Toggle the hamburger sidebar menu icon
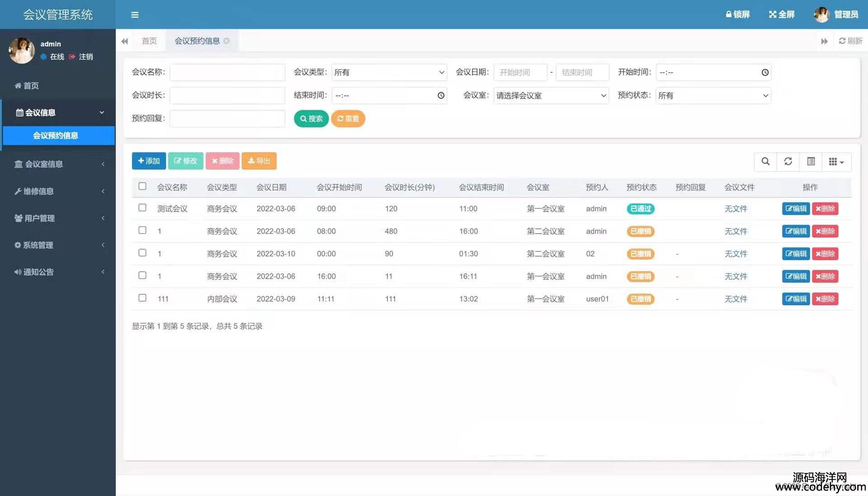The image size is (868, 496). (x=135, y=14)
